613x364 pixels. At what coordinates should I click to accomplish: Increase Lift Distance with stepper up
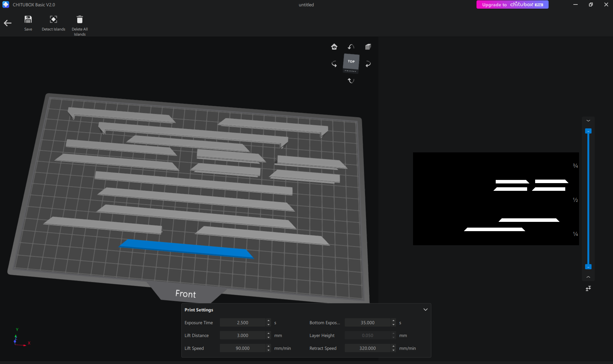pos(269,334)
